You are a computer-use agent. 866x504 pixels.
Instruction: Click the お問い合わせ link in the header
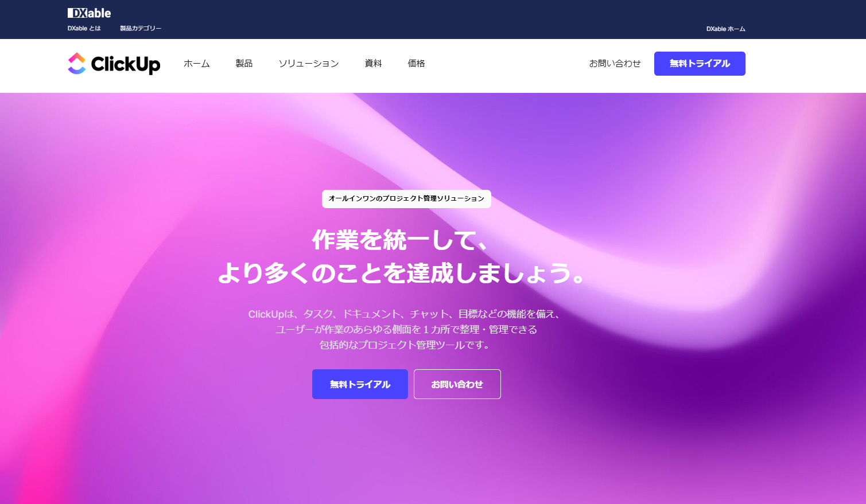coord(615,64)
